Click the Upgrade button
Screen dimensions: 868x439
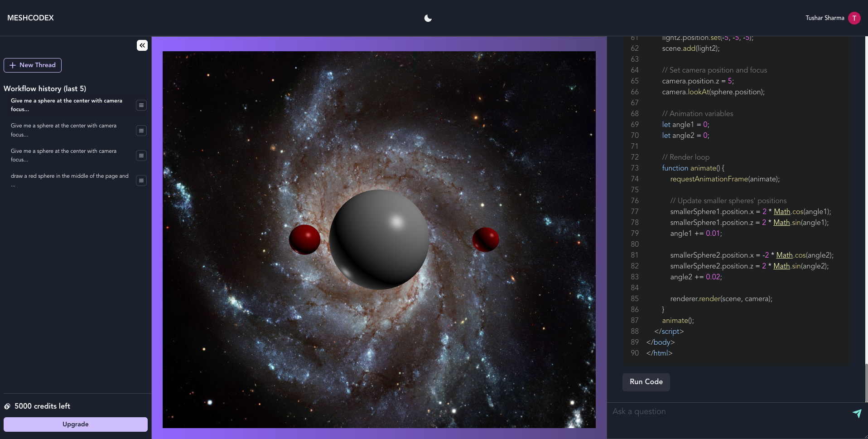(76, 424)
